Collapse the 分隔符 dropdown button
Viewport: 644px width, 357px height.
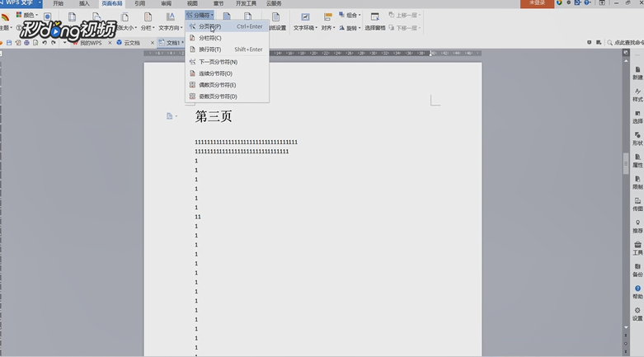pos(200,15)
